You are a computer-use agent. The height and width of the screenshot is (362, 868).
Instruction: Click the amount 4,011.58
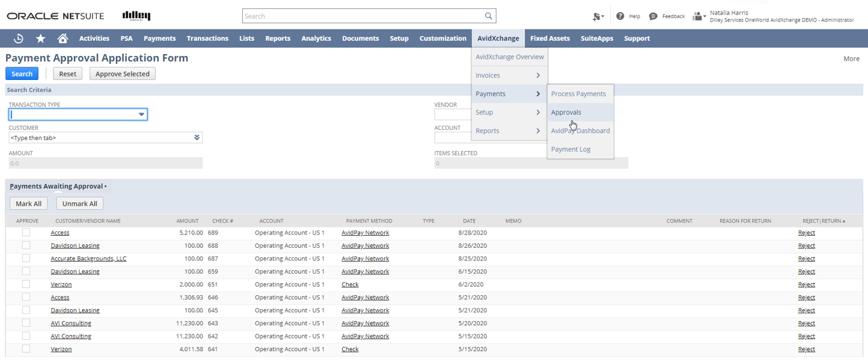[191, 349]
